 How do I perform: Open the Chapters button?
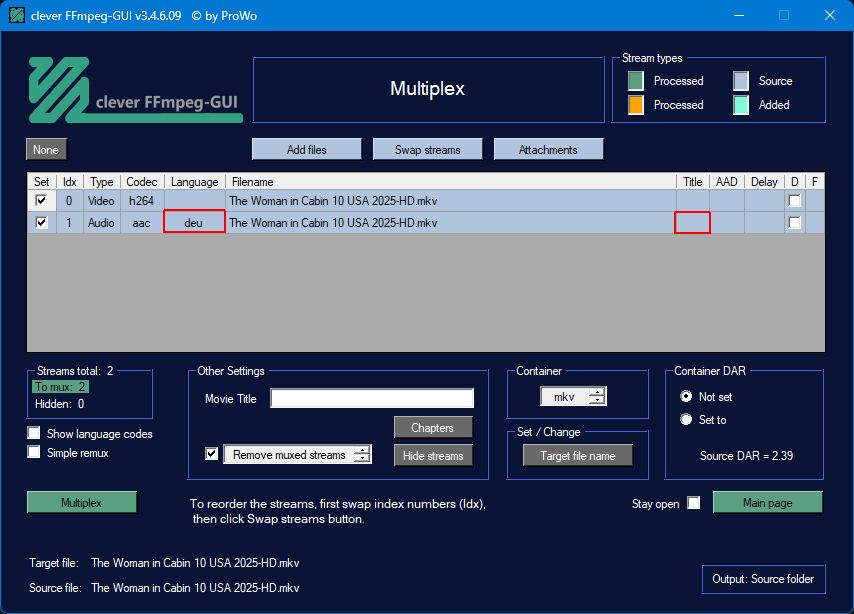[433, 428]
